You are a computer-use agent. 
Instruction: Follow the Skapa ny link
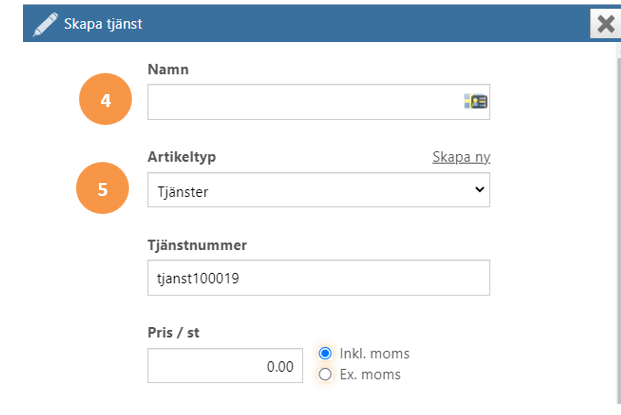461,157
